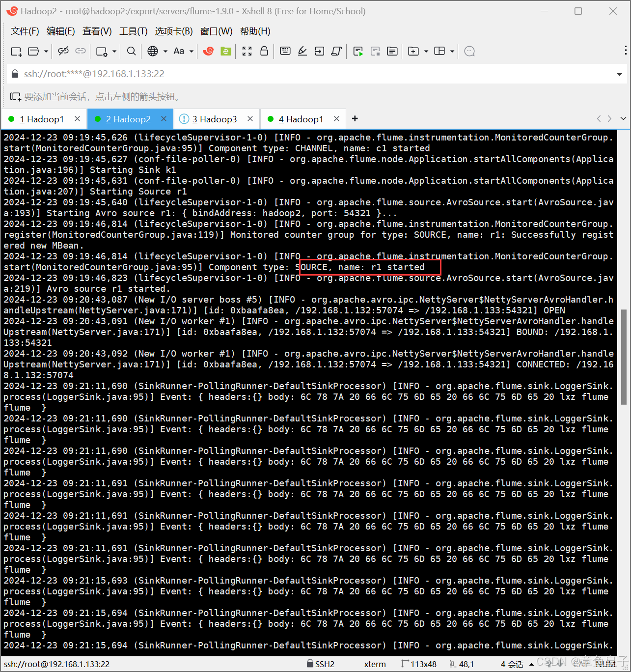Click the new tab group icon
Viewport: 631px width, 672px height.
point(413,51)
